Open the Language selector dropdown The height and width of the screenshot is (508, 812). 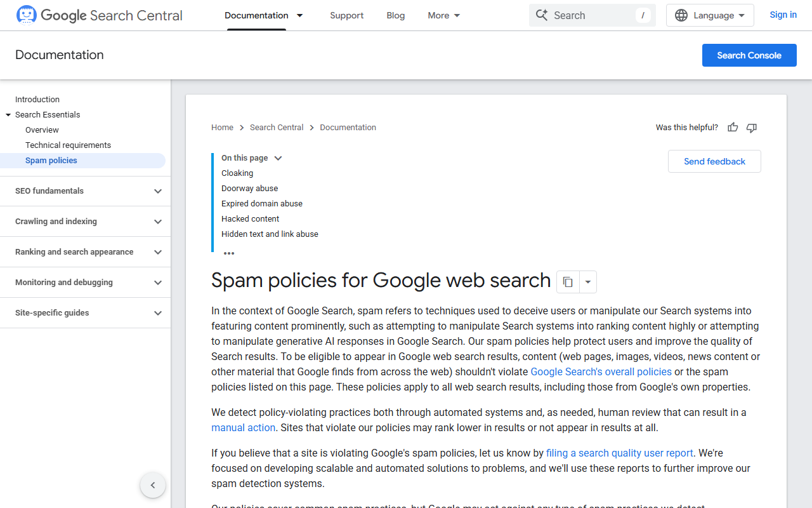point(710,15)
